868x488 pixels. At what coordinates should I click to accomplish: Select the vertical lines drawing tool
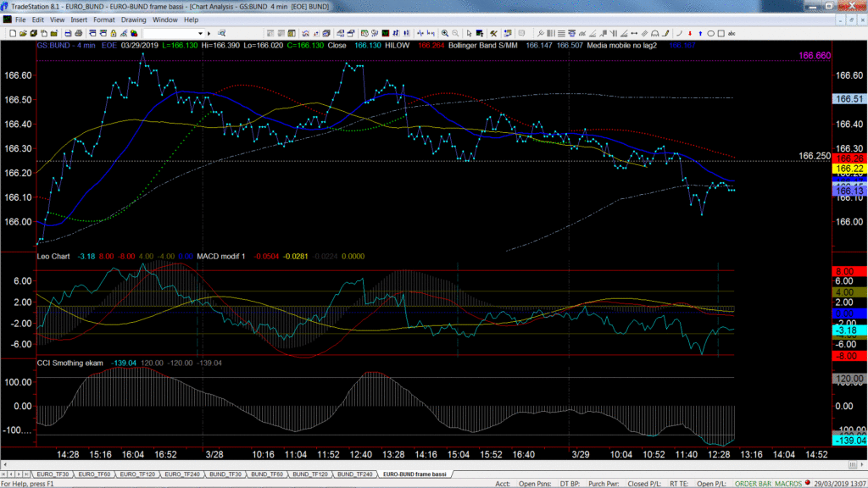[x=551, y=33]
